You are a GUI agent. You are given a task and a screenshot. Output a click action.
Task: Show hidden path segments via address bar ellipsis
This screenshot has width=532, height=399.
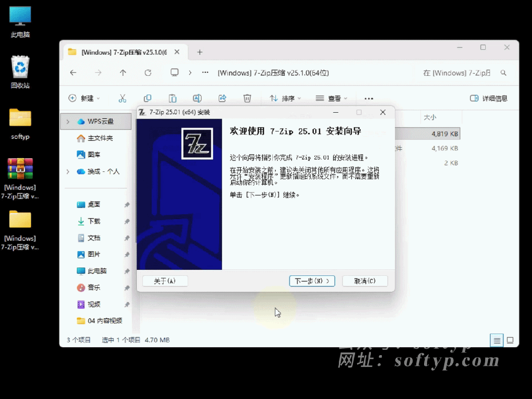(205, 72)
